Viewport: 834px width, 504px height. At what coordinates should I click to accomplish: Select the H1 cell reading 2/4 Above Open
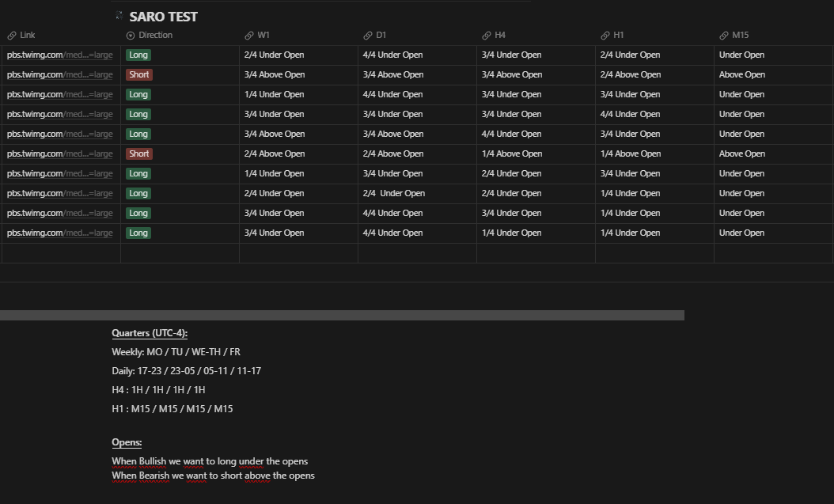coord(654,74)
